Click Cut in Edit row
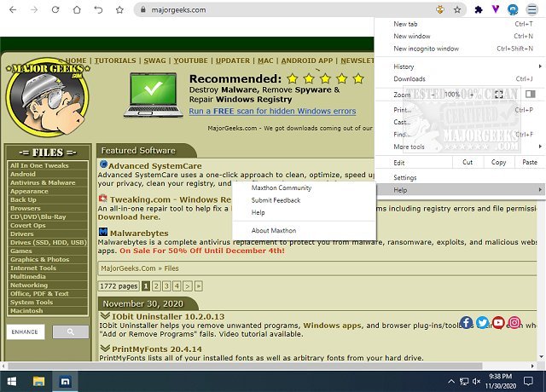This screenshot has height=392, width=546. pyautogui.click(x=468, y=162)
